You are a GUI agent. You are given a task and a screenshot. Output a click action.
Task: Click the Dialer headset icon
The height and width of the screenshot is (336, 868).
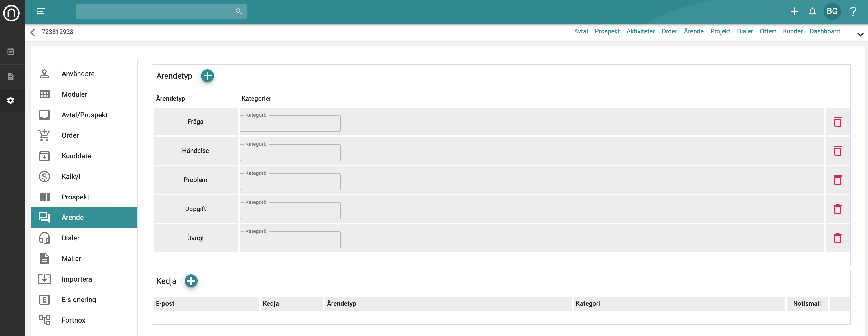[44, 238]
